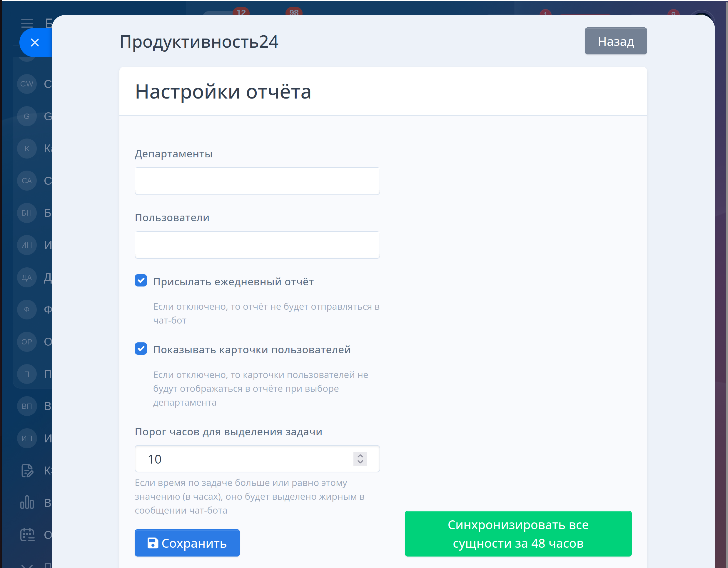
Task: Close the slider panel with X
Action: tap(35, 42)
